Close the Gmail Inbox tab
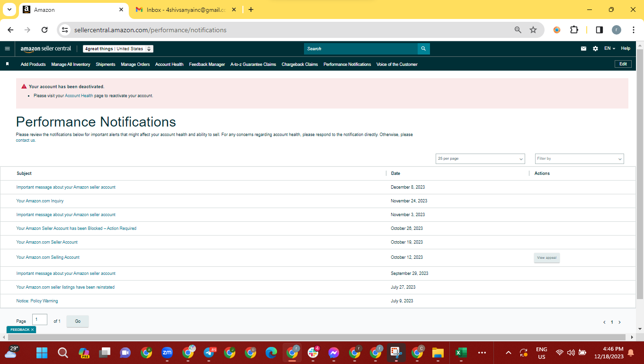This screenshot has width=644, height=364. (235, 9)
